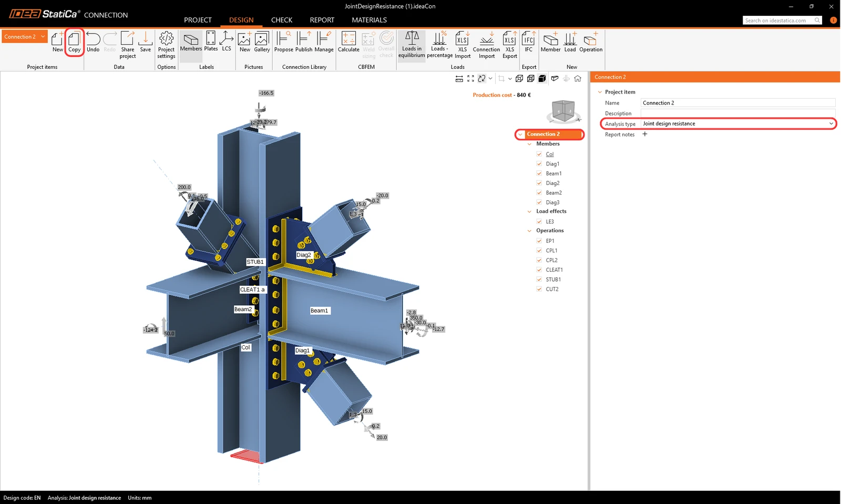Viewport: 841px width, 504px height.
Task: Select CUT2 operation in tree
Action: pyautogui.click(x=552, y=289)
